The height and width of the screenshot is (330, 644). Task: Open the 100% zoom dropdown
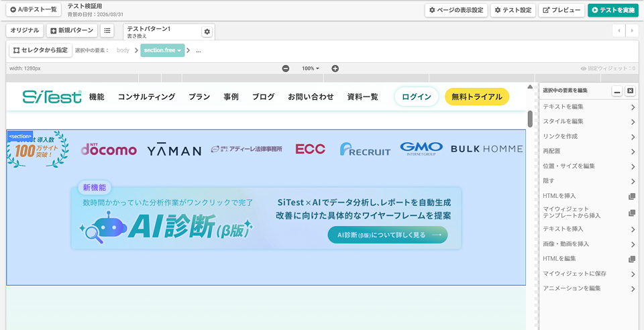pyautogui.click(x=311, y=68)
